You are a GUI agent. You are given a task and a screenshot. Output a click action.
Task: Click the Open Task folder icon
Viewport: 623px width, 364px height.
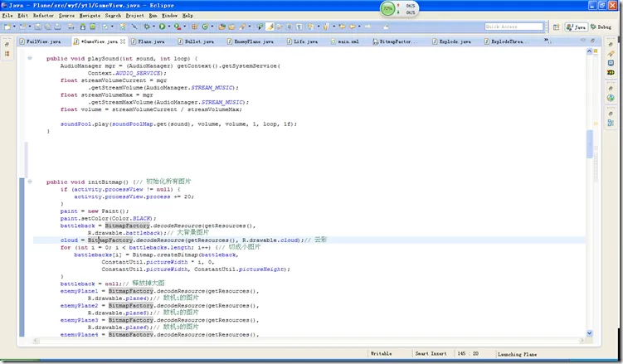pyautogui.click(x=231, y=27)
